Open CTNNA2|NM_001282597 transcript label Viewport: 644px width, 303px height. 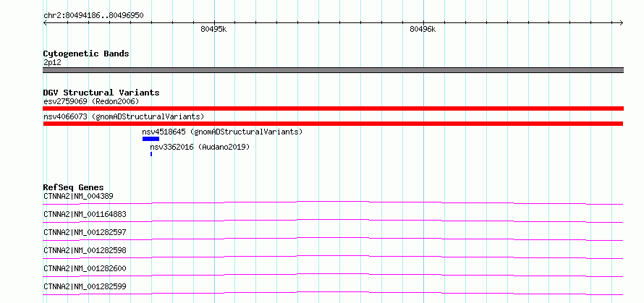click(85, 232)
